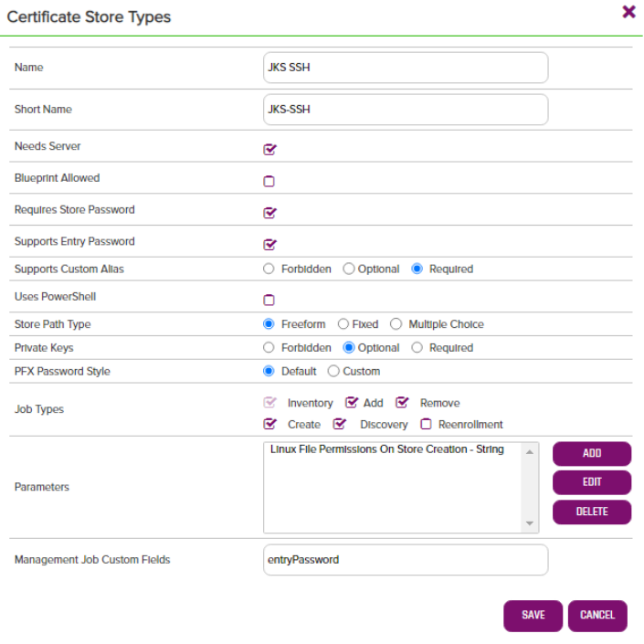Set Supports Custom Alias to Optional

[349, 269]
